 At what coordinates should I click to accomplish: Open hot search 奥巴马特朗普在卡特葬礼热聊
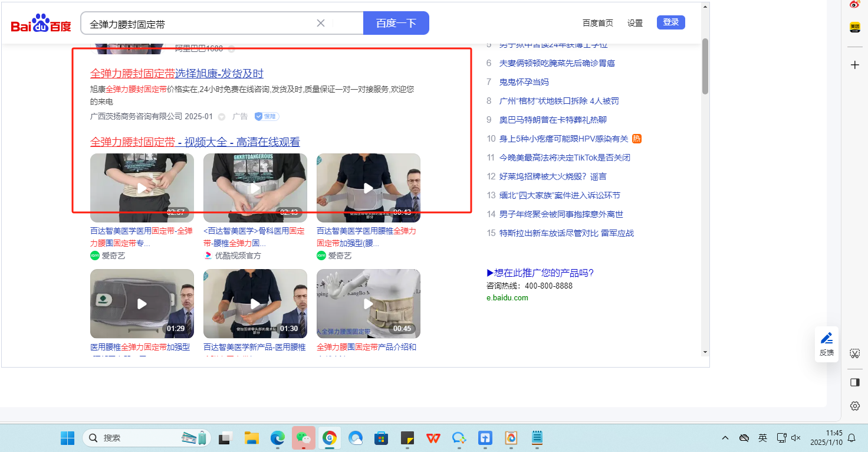pos(553,120)
